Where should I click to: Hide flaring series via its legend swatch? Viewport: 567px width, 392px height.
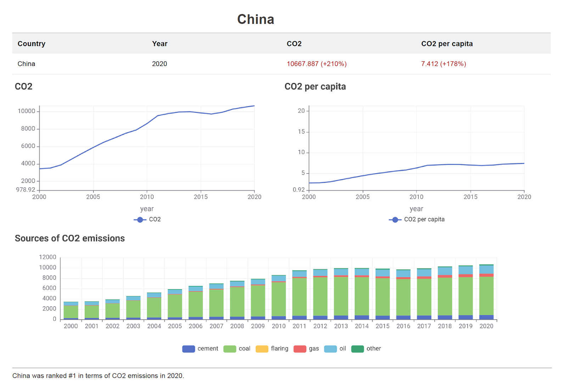point(262,349)
